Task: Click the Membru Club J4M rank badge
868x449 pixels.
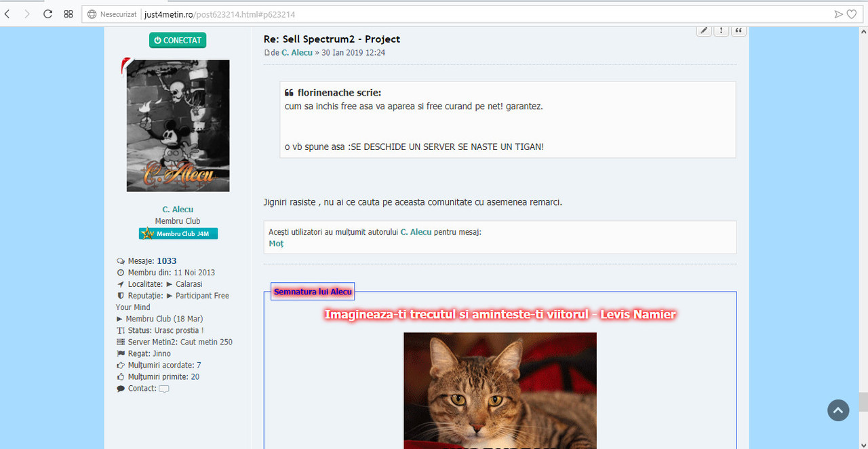Action: point(178,233)
